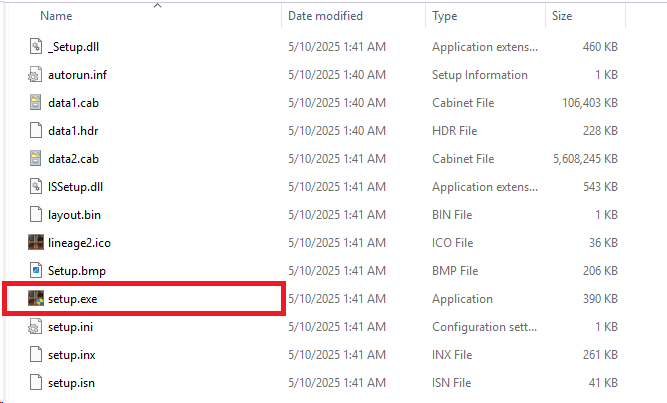Click the 106,403 KB size value

coord(590,103)
